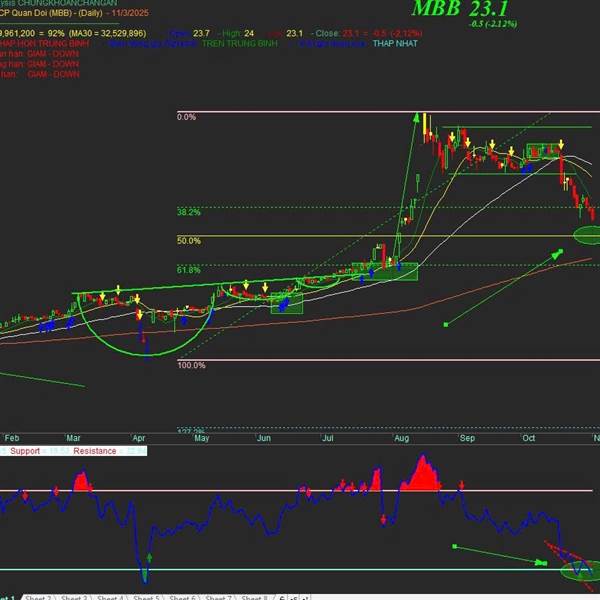Open the Sheet 4 tab

[x=110, y=597]
